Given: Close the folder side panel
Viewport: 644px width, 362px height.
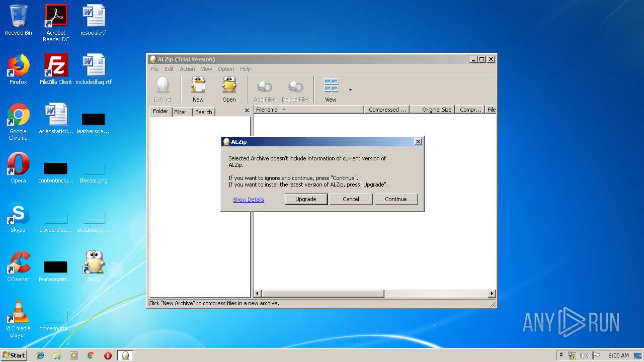Looking at the screenshot, I should coord(247,111).
